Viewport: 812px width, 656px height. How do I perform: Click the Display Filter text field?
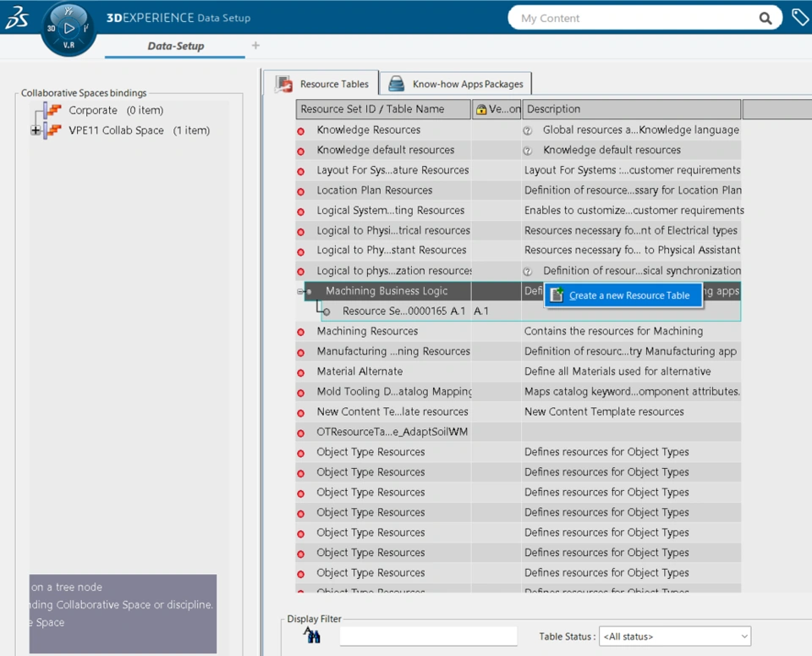[428, 637]
